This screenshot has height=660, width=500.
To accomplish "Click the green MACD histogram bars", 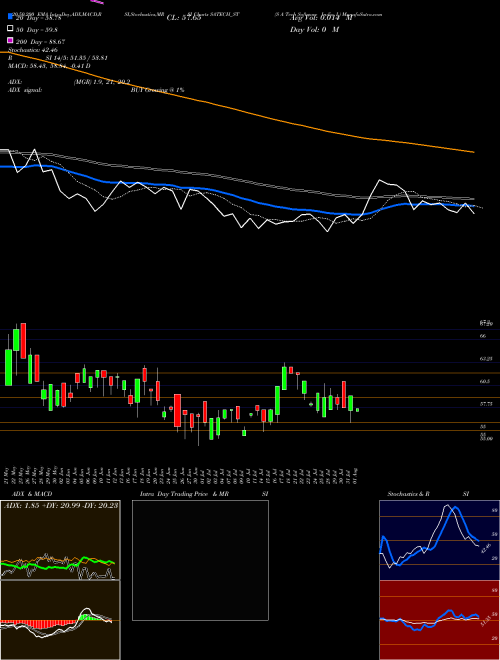I will (89, 617).
